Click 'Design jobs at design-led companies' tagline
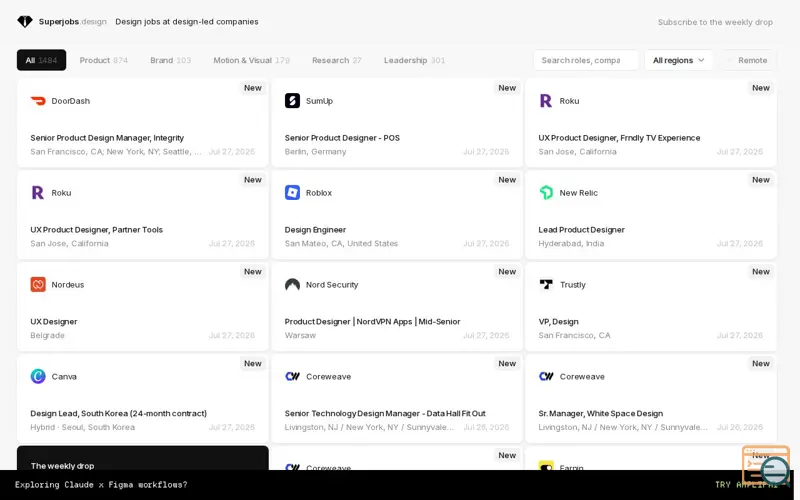 coord(187,21)
